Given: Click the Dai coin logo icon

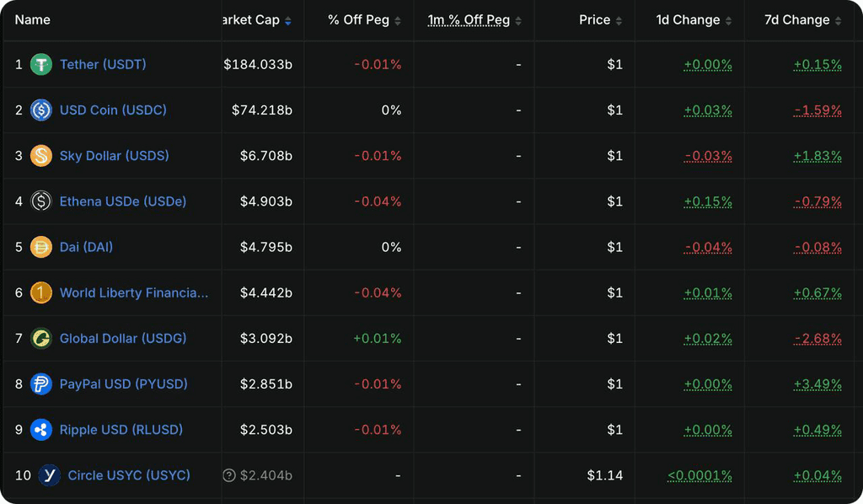Looking at the screenshot, I should point(40,247).
